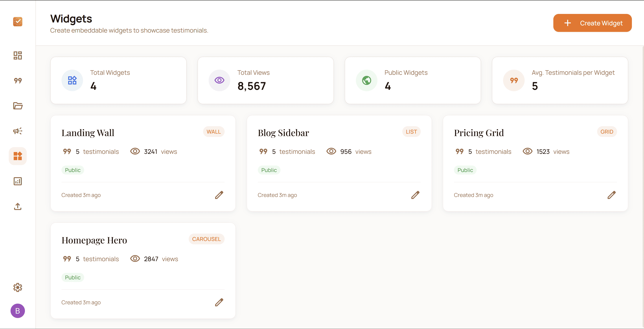The width and height of the screenshot is (644, 329).
Task: Toggle the Public badge on Landing Wall
Action: pyautogui.click(x=72, y=170)
